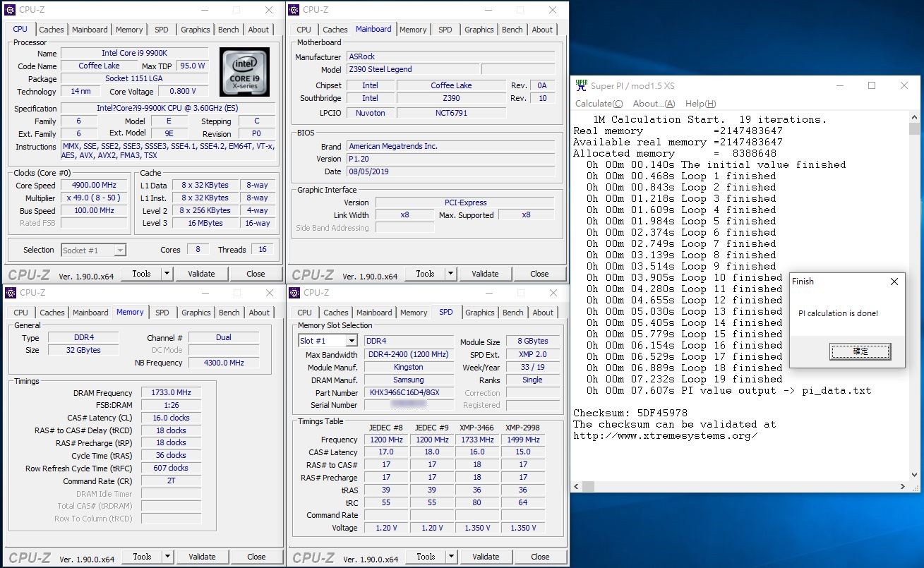Click the Tools button in the Mainboard window
The image size is (924, 568).
tap(425, 274)
